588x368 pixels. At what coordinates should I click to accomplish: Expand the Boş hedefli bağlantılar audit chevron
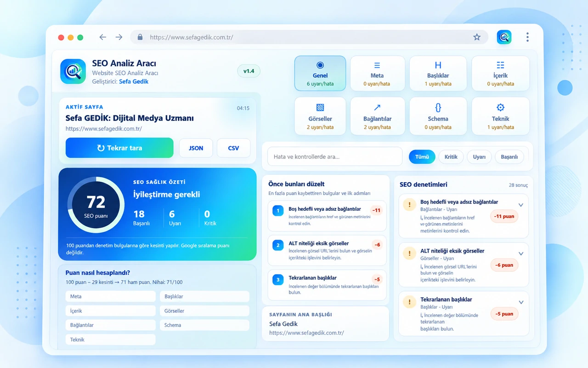[521, 205]
